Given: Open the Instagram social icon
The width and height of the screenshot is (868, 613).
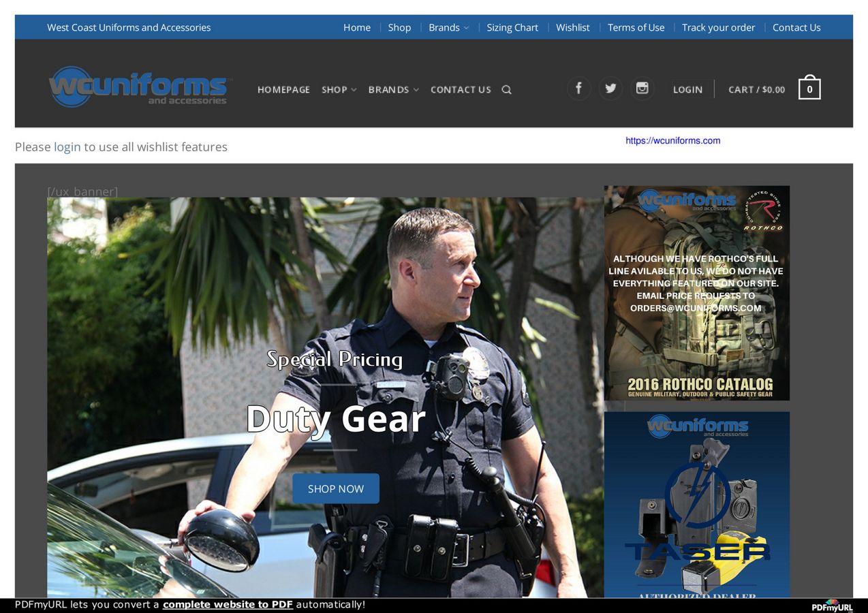Looking at the screenshot, I should pyautogui.click(x=642, y=89).
